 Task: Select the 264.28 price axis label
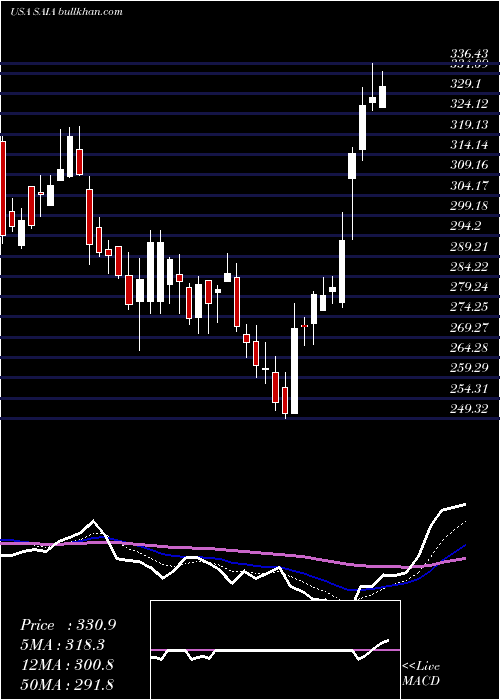[469, 348]
